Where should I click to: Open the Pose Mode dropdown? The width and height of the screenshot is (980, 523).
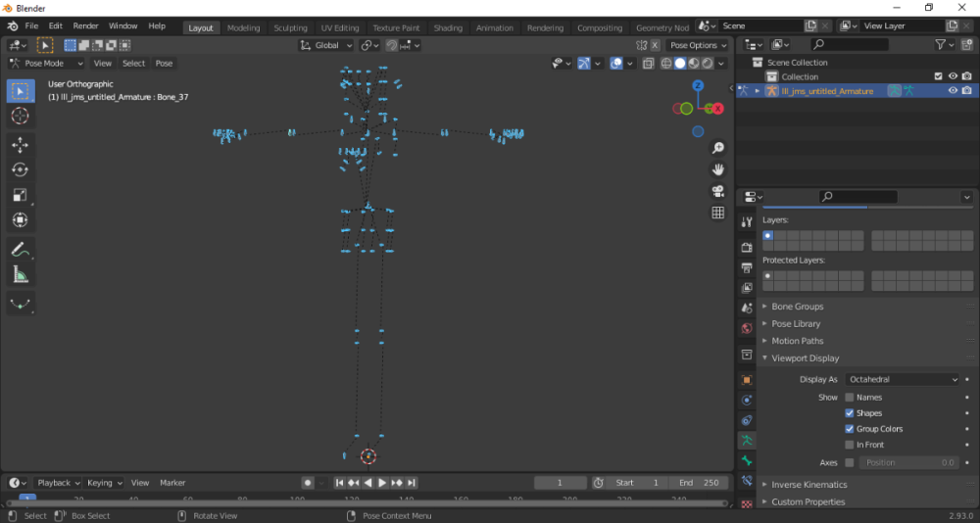(x=47, y=63)
